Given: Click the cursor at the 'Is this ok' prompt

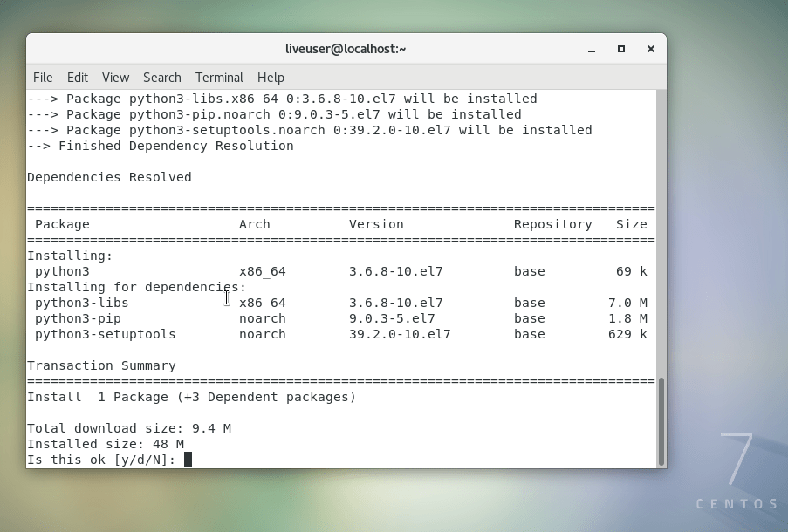Looking at the screenshot, I should click(x=188, y=460).
